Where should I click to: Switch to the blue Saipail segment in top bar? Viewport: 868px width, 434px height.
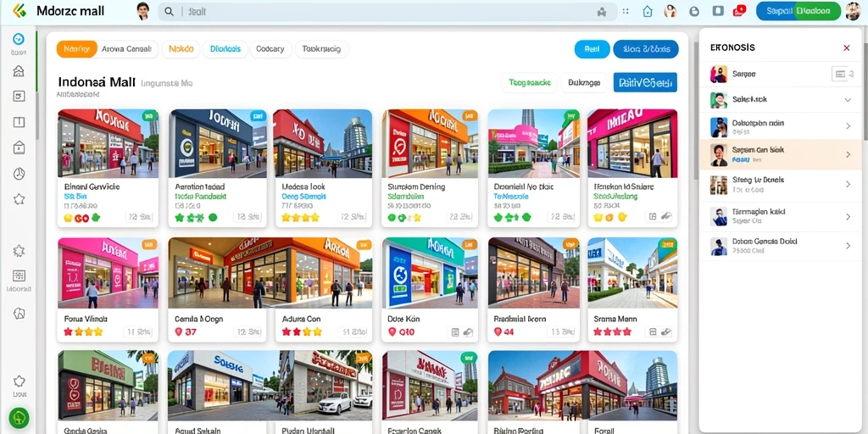pyautogui.click(x=778, y=11)
